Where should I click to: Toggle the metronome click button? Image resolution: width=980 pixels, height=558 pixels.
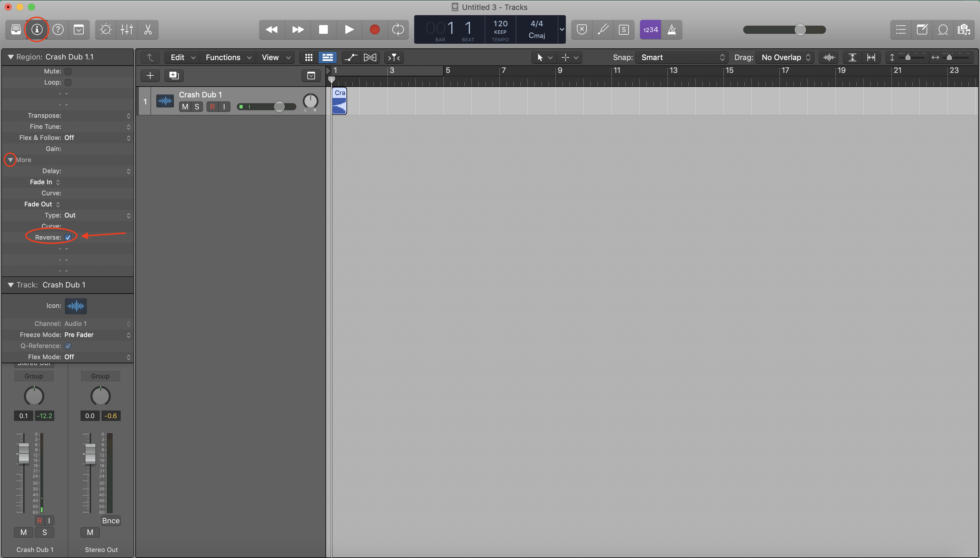coord(672,29)
